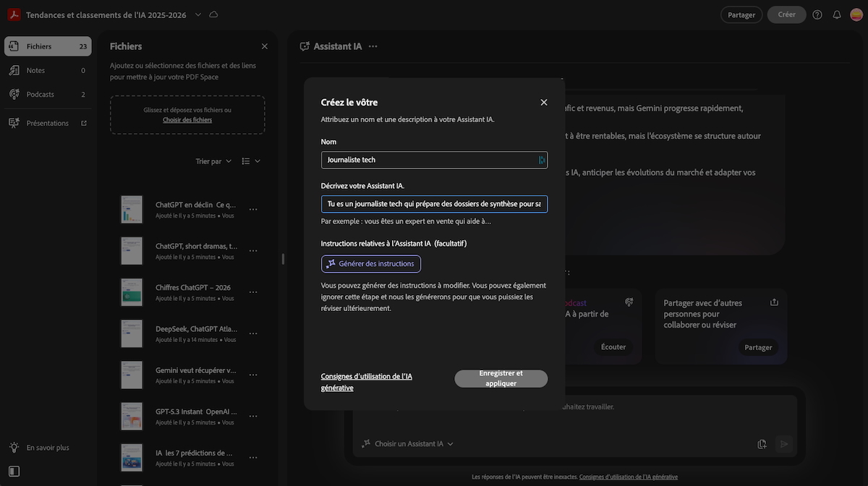Open the Trier par sort dropdown
This screenshot has width=868, height=486.
point(213,161)
